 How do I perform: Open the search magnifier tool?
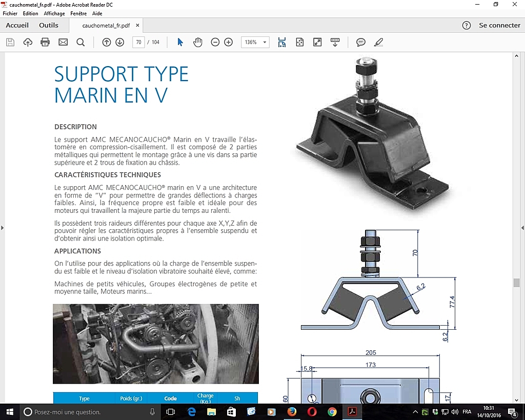80,42
